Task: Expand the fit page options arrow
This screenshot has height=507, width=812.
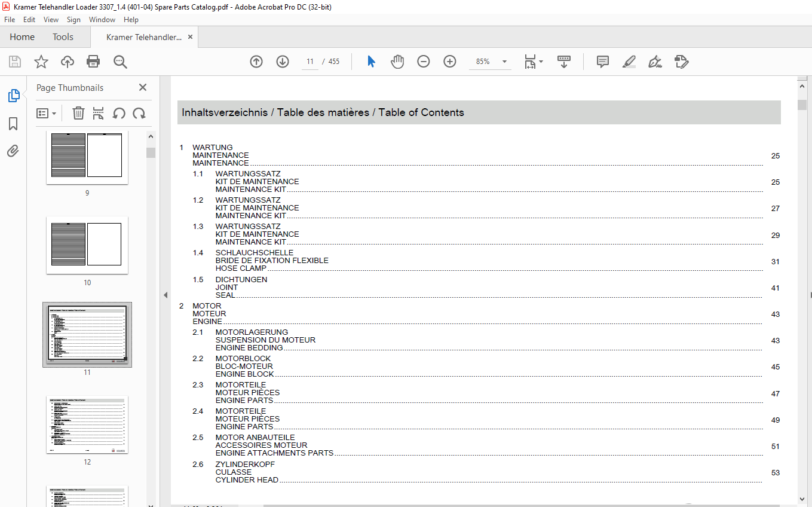Action: coord(541,61)
